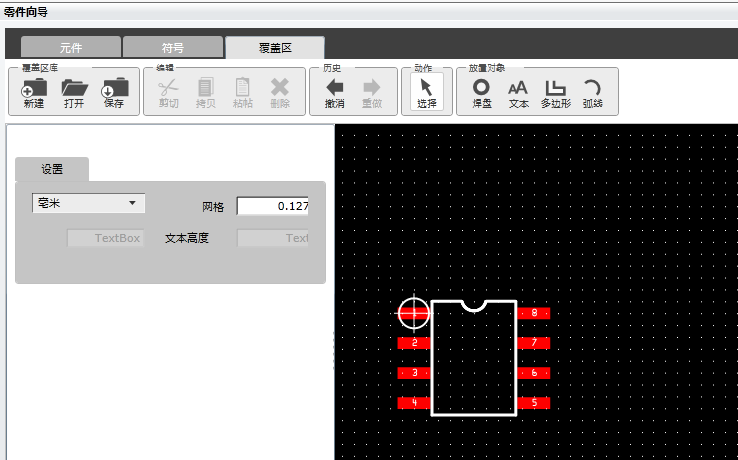This screenshot has height=460, width=738.
Task: Switch to the 元件 tab
Action: click(71, 48)
